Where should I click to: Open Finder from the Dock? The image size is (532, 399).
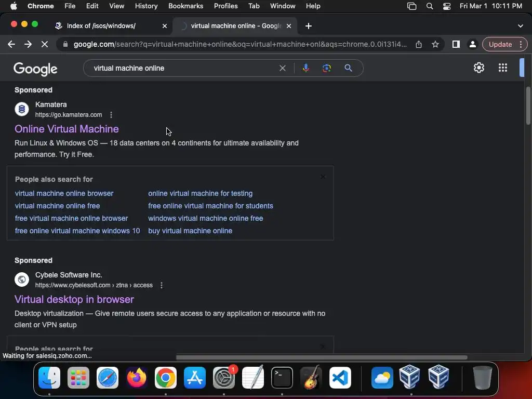point(49,378)
